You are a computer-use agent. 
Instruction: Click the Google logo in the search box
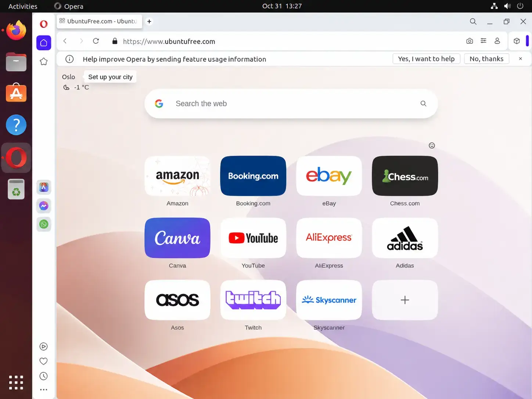tap(159, 104)
